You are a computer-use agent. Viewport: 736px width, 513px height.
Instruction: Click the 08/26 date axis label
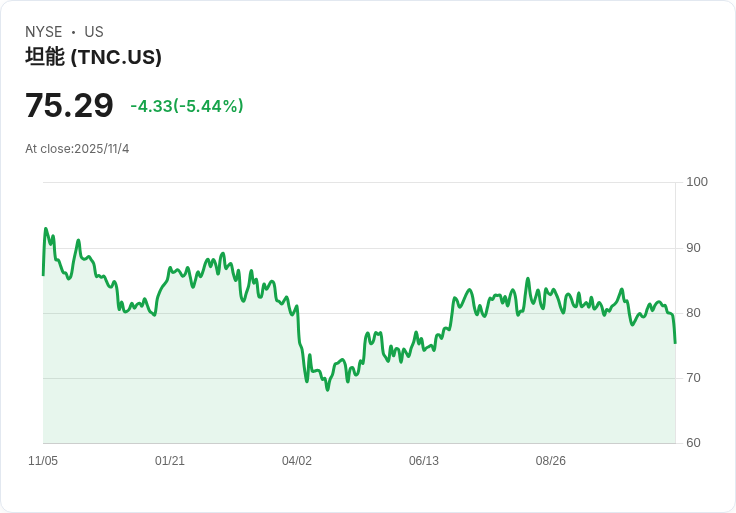click(x=551, y=461)
